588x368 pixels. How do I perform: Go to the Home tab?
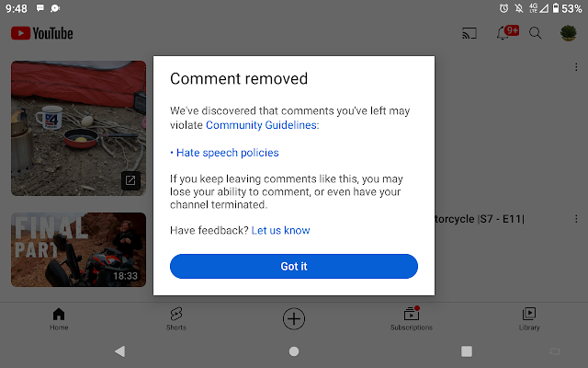(59, 319)
